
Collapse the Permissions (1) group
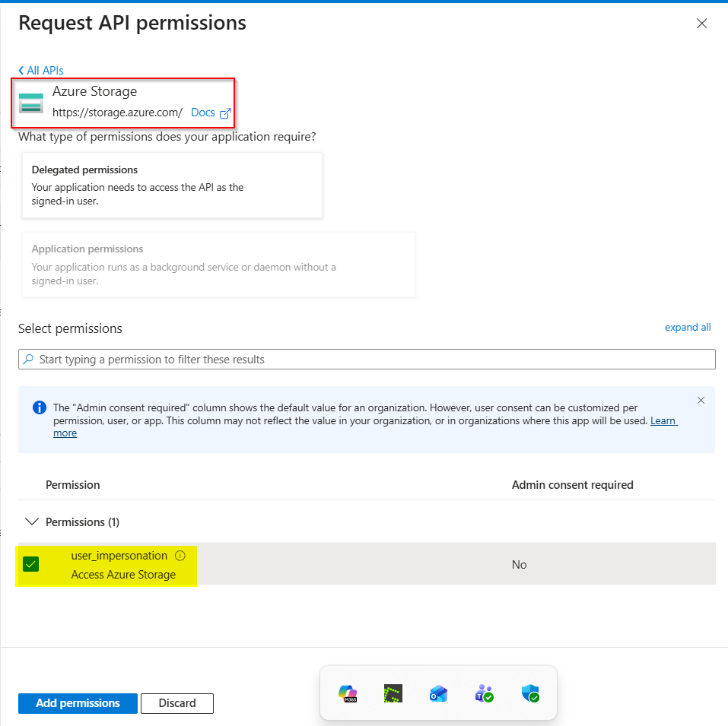[x=32, y=522]
